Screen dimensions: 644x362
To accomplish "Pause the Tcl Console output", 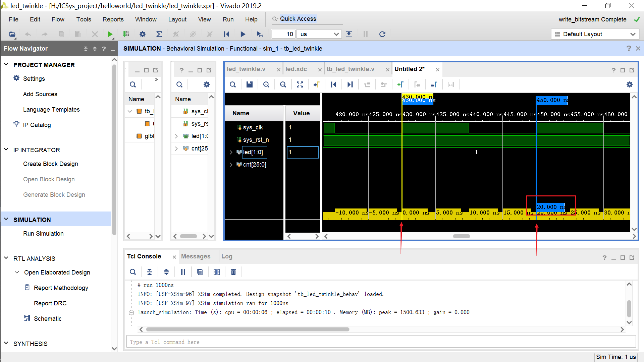I will [x=183, y=272].
